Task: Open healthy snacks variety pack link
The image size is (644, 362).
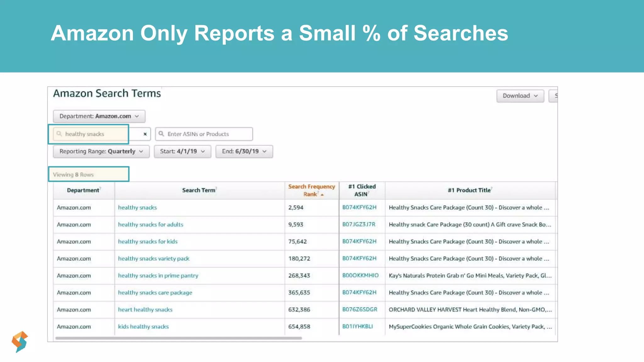Action: 154,259
